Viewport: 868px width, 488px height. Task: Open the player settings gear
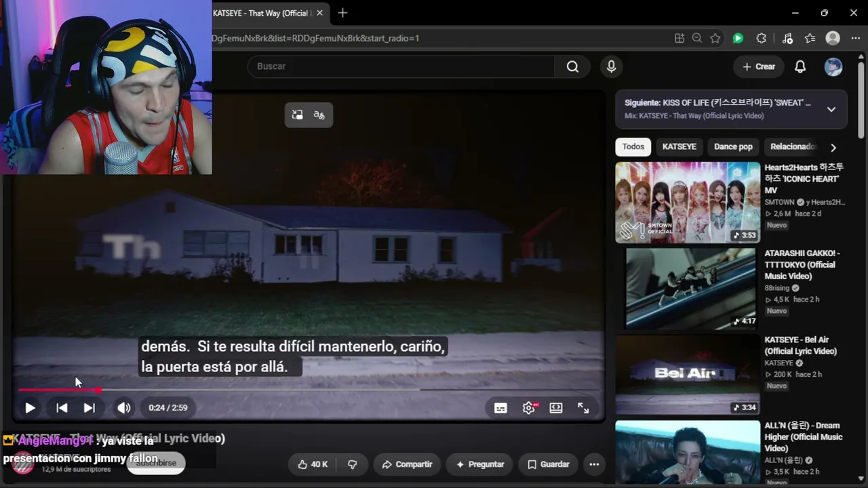click(x=529, y=408)
